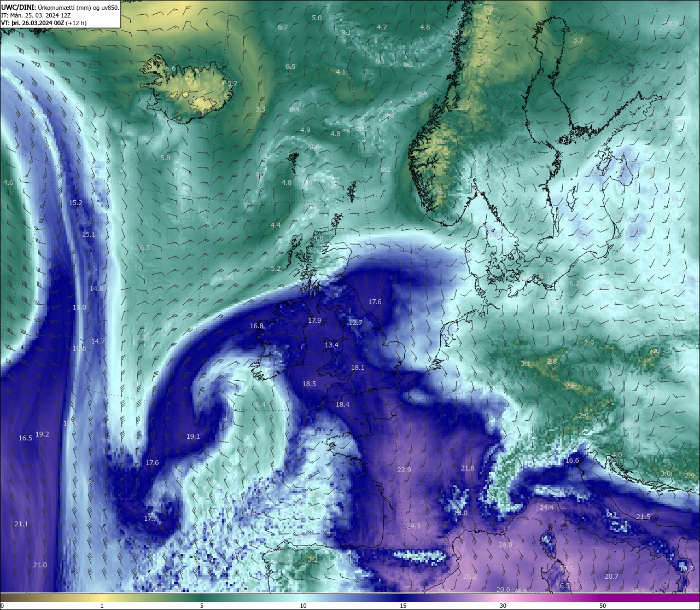Click the map value '15.2' in the Atlantic band
Image resolution: width=700 pixels, height=610 pixels.
[x=76, y=202]
